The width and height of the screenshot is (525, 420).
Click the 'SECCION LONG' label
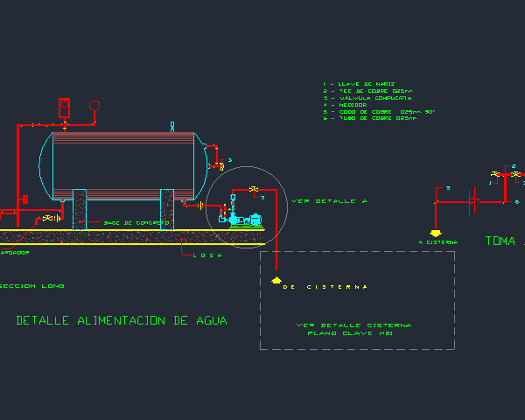tap(32, 286)
